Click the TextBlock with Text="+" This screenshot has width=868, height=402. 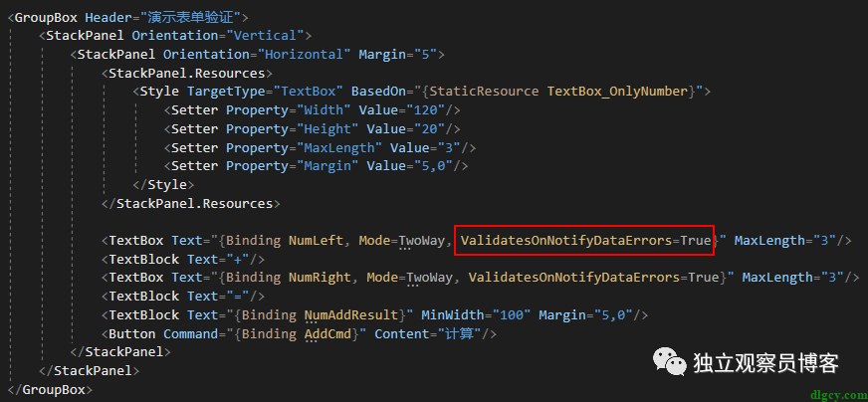[x=183, y=259]
